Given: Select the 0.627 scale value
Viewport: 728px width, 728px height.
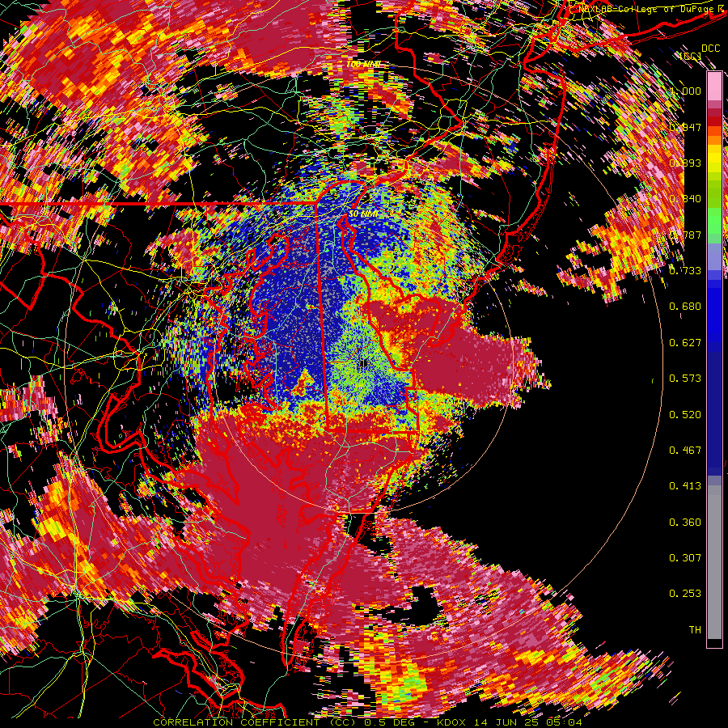Looking at the screenshot, I should coord(685,343).
